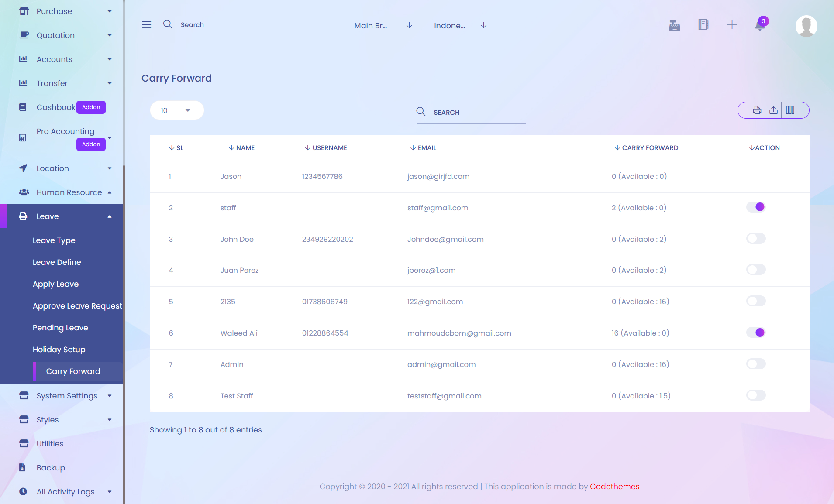The height and width of the screenshot is (504, 834).
Task: Click the Pro Accounting calculator icon
Action: tap(23, 137)
